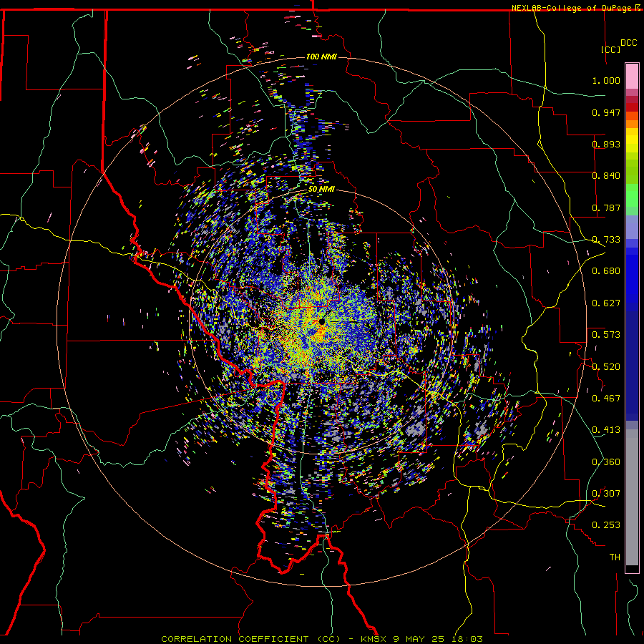The height and width of the screenshot is (644, 644).
Task: Pick the bright green swatch above 0.787
Action: point(632,195)
